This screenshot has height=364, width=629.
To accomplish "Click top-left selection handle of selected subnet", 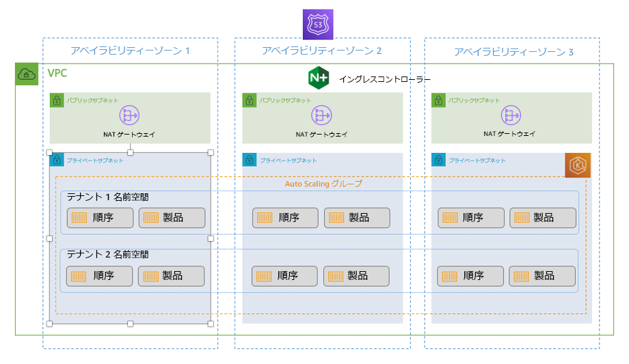I will point(49,152).
